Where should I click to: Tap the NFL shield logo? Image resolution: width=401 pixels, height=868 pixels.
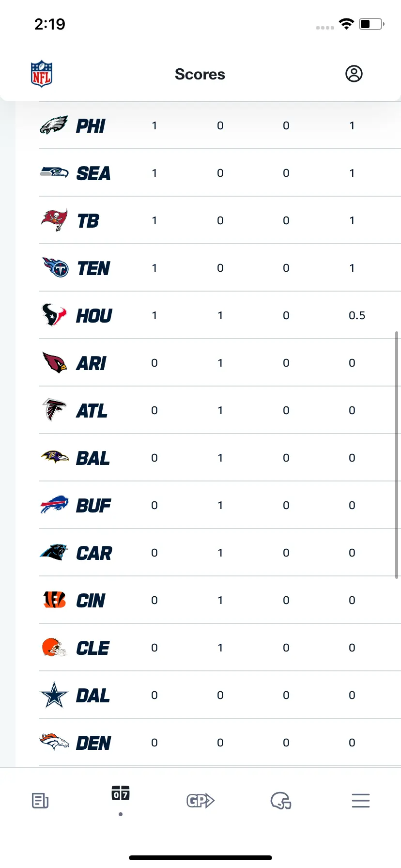pos(42,74)
